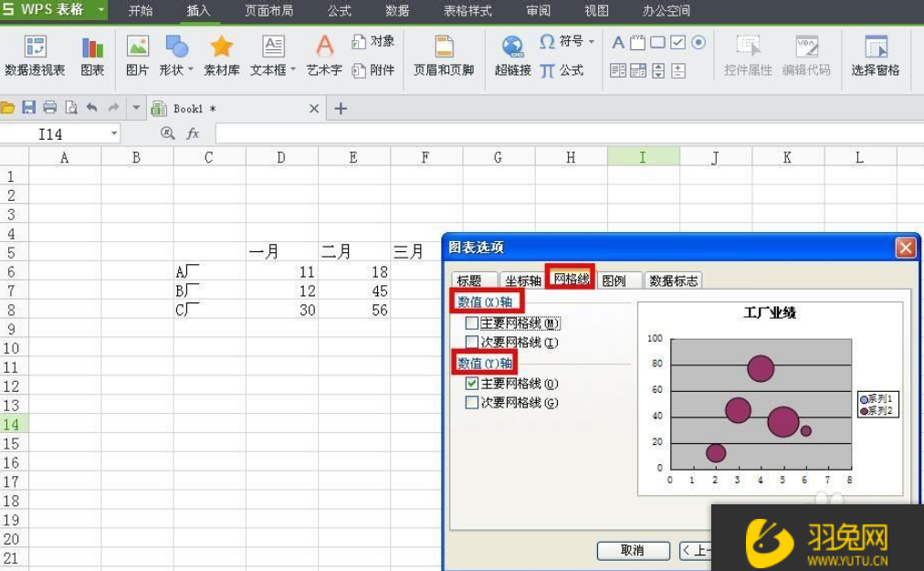This screenshot has width=924, height=571.
Task: Switch to the 数据 ribbon tab
Action: click(x=397, y=11)
